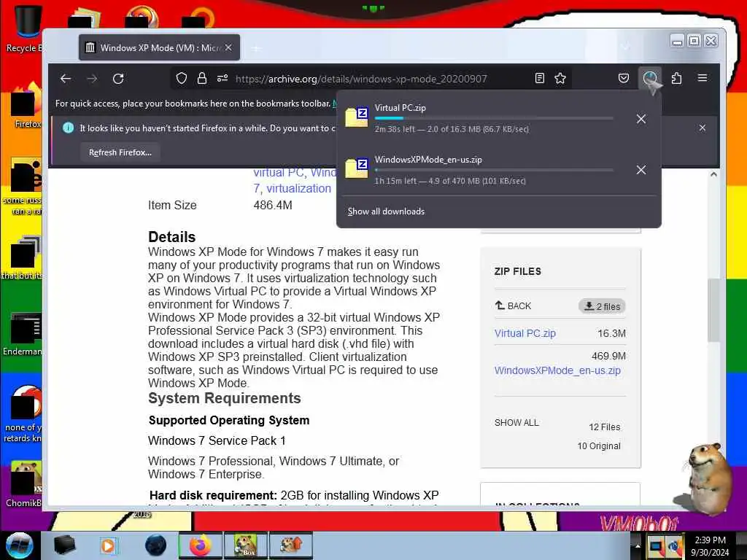Cancel the WindowsXPMode_en-us.zip download
Viewport: 747px width, 560px height.
[x=641, y=169]
